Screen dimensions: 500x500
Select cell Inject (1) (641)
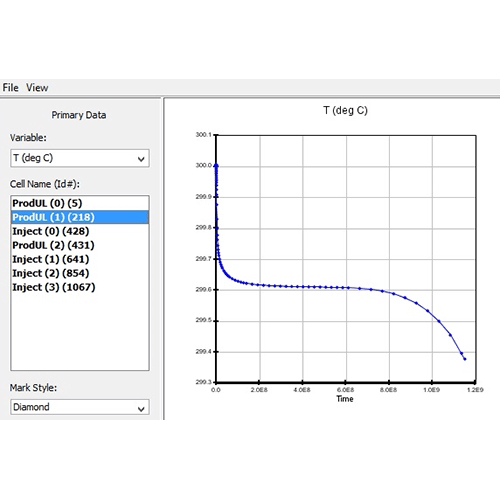pyautogui.click(x=80, y=259)
